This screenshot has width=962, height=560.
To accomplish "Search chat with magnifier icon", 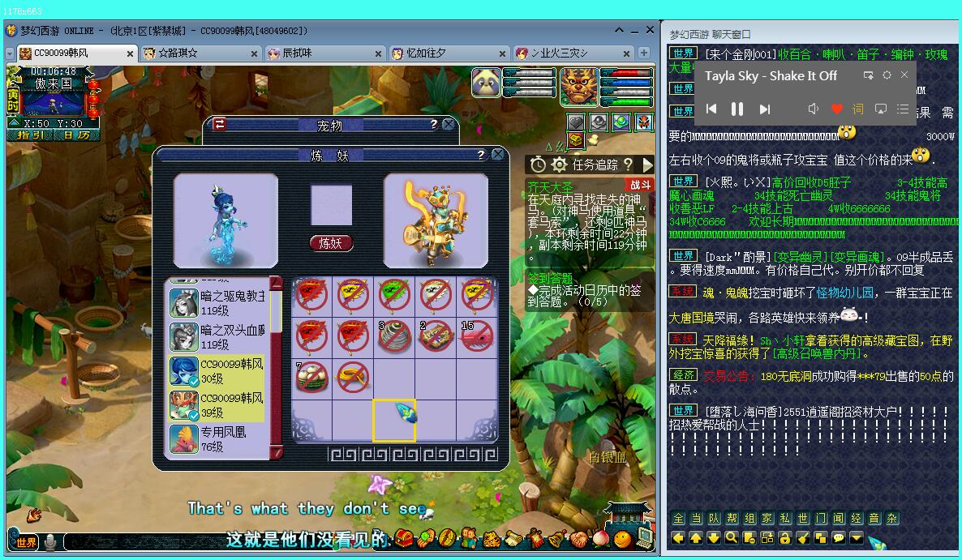I will (732, 538).
